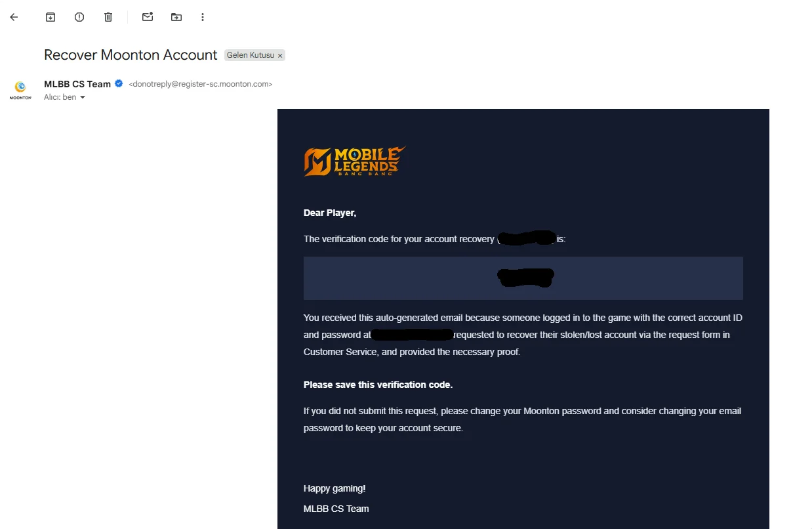Open MLBB CS Team sender details
Image resolution: width=812 pixels, height=529 pixels.
(77, 84)
